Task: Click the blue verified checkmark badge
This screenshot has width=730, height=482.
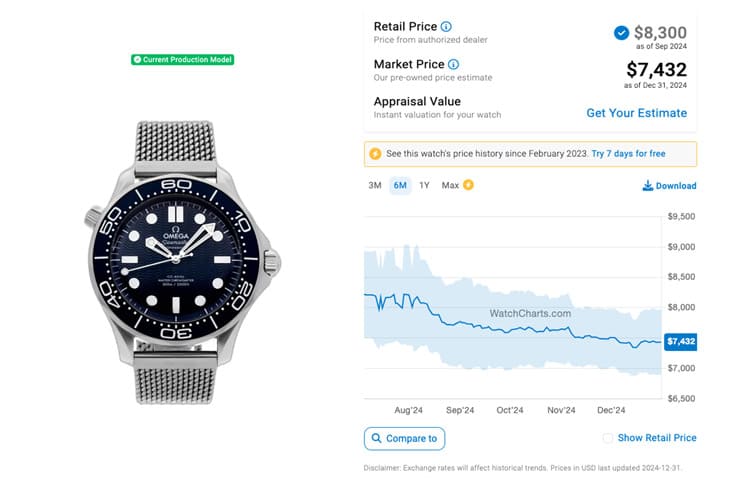Action: tap(622, 33)
